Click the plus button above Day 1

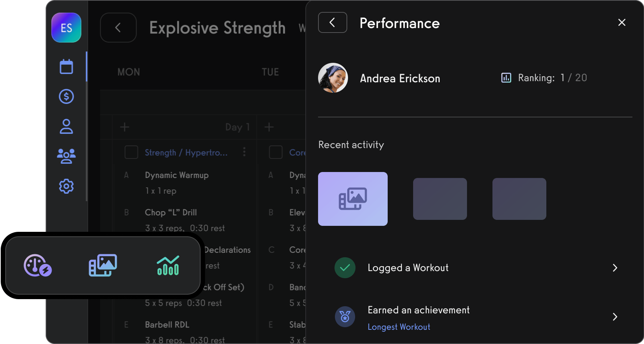(125, 127)
